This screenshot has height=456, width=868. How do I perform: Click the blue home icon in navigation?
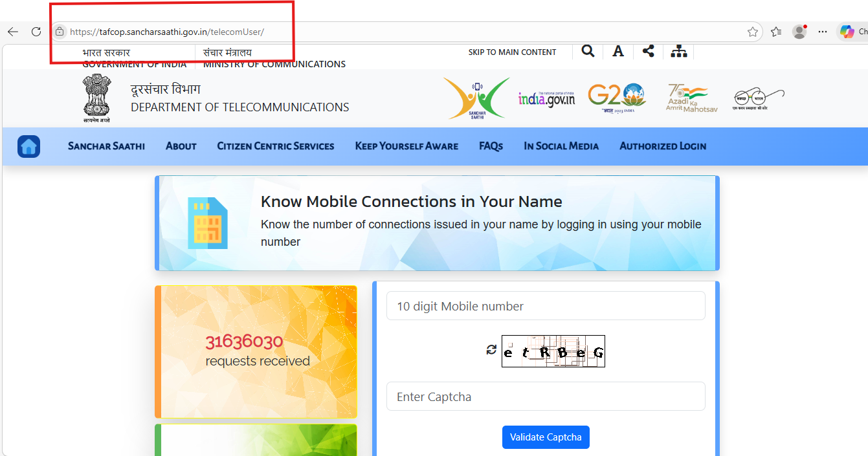click(x=28, y=146)
